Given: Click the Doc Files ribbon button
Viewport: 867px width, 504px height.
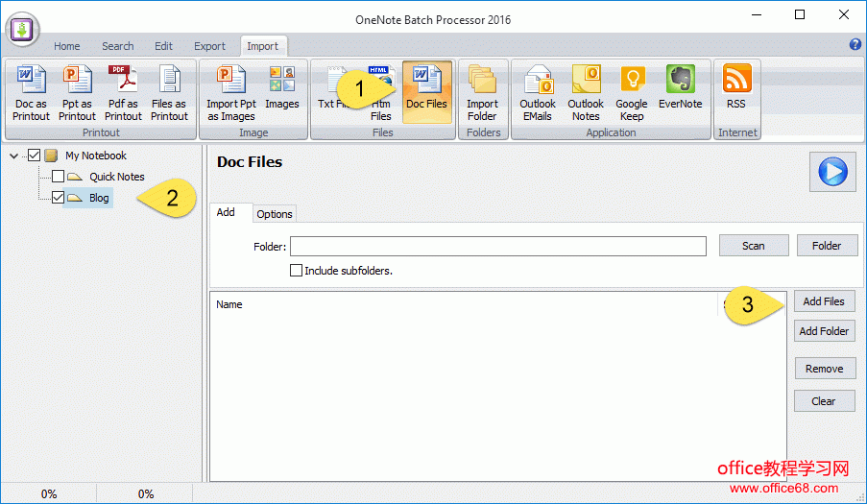Looking at the screenshot, I should pyautogui.click(x=426, y=92).
